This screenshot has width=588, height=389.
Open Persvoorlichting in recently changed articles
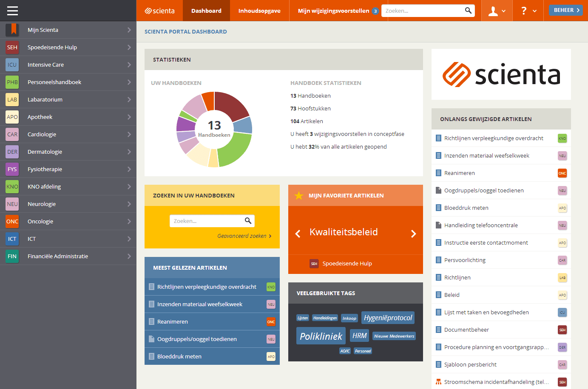[x=501, y=260]
